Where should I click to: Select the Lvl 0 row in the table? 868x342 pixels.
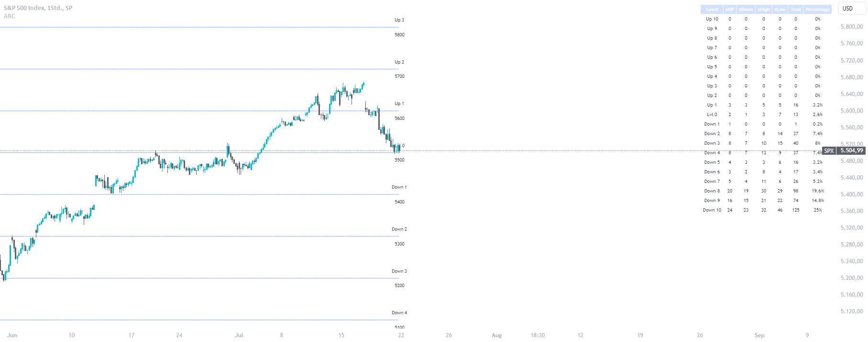[x=712, y=114]
